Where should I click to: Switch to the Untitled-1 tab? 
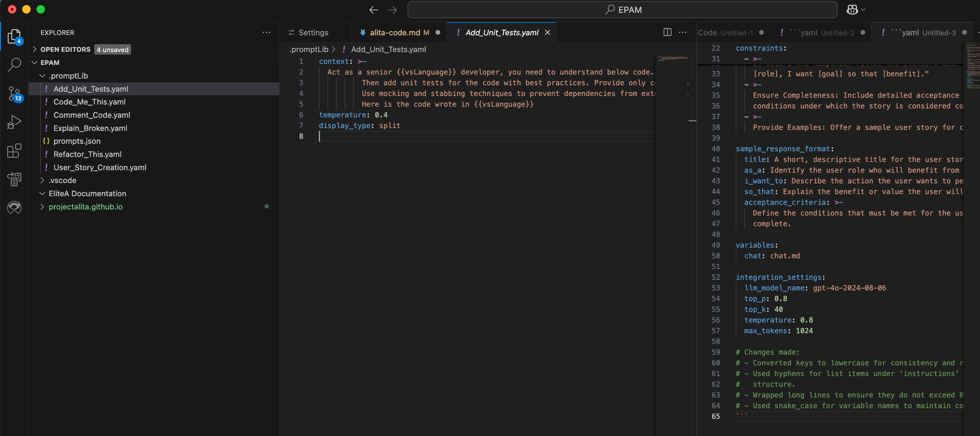(733, 33)
